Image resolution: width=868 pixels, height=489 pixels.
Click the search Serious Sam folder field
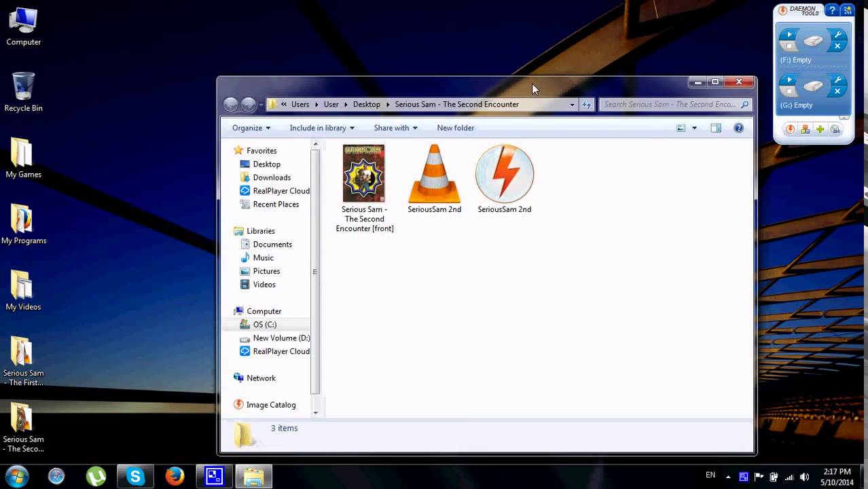pyautogui.click(x=676, y=105)
